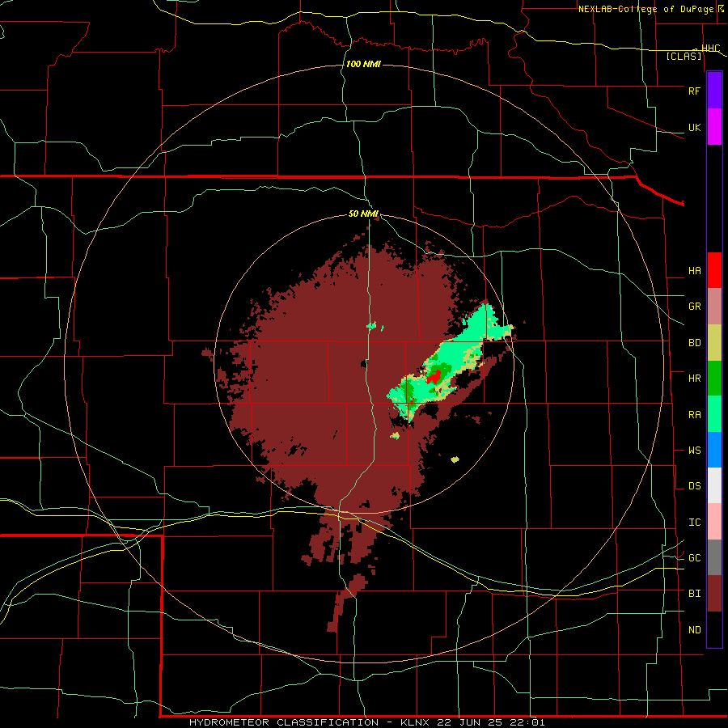Click the UK legend label
This screenshot has width=728, height=728.
[x=694, y=127]
